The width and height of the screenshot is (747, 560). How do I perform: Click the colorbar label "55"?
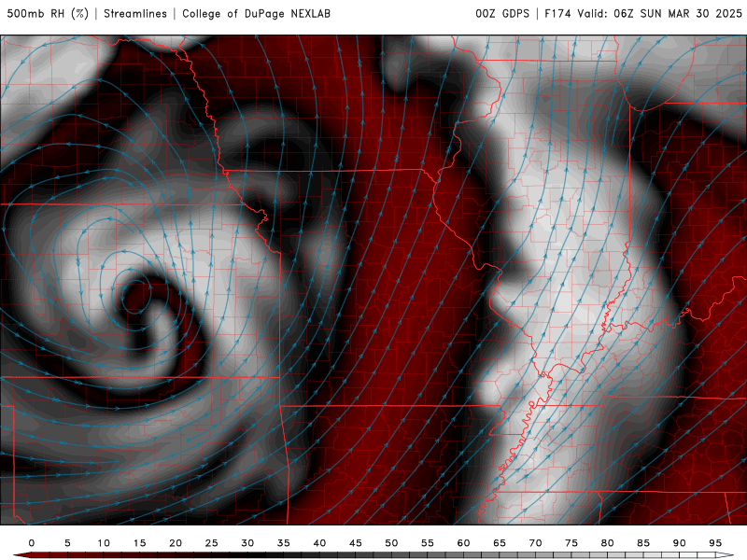point(428,543)
